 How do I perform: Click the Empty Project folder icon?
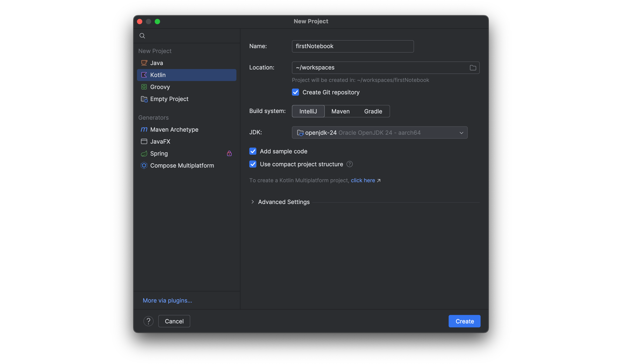[144, 99]
